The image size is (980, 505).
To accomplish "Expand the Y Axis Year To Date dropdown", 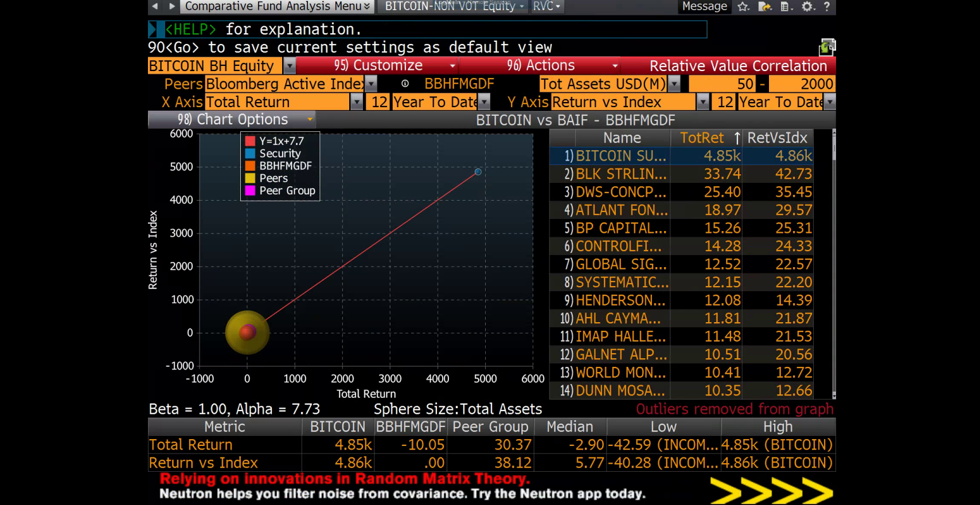I will 830,102.
